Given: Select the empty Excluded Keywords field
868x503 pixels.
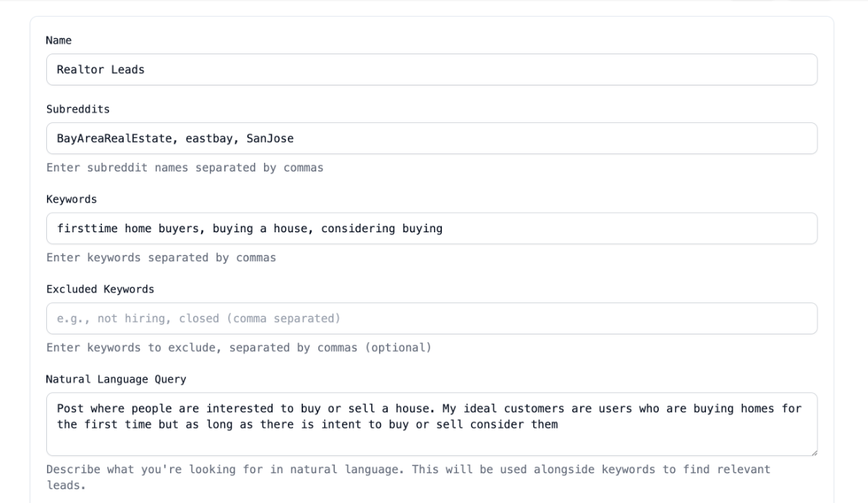Looking at the screenshot, I should pos(432,318).
